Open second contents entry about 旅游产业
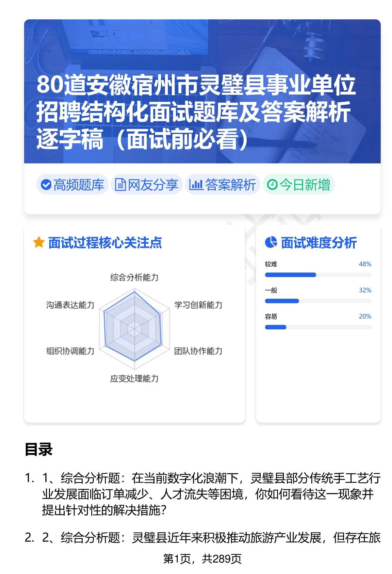Viewport: 392px width, 574px height. [x=211, y=538]
